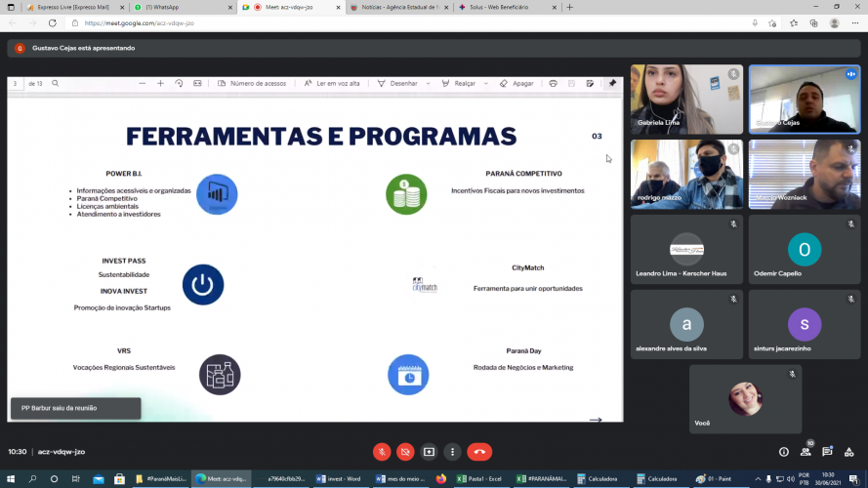Click Ler em voz alta button
Viewport: 868px width, 488px height.
pyautogui.click(x=332, y=84)
